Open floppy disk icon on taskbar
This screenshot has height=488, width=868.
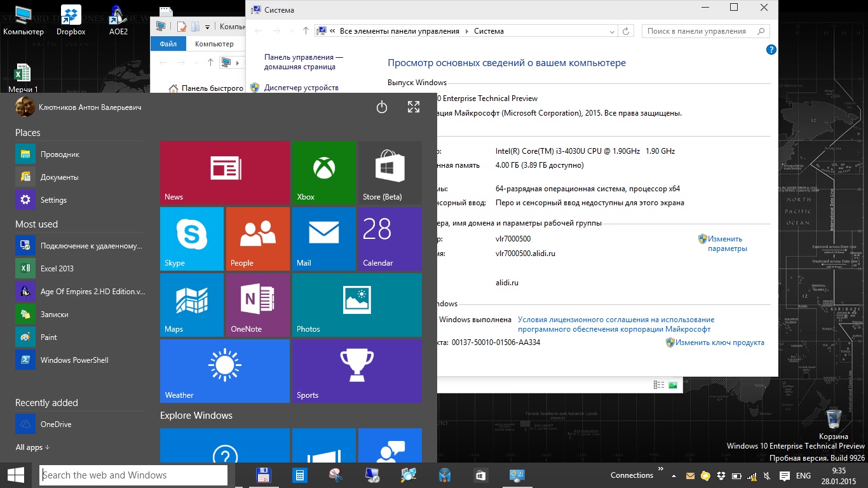tap(263, 475)
